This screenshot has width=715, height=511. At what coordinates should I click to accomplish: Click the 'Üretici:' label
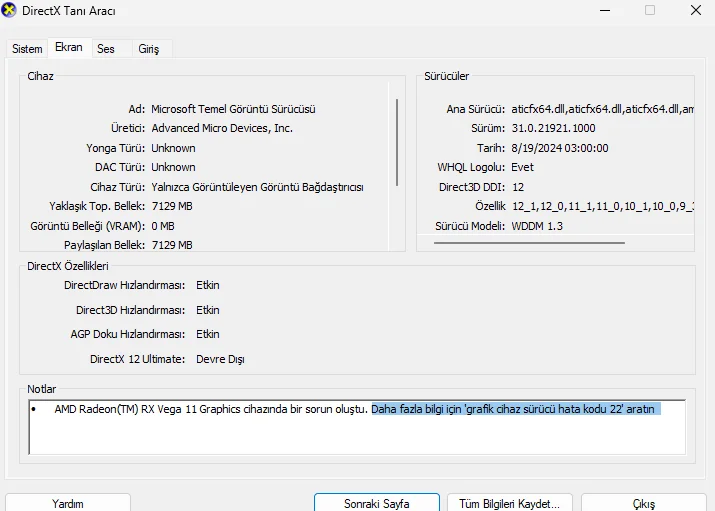128,129
